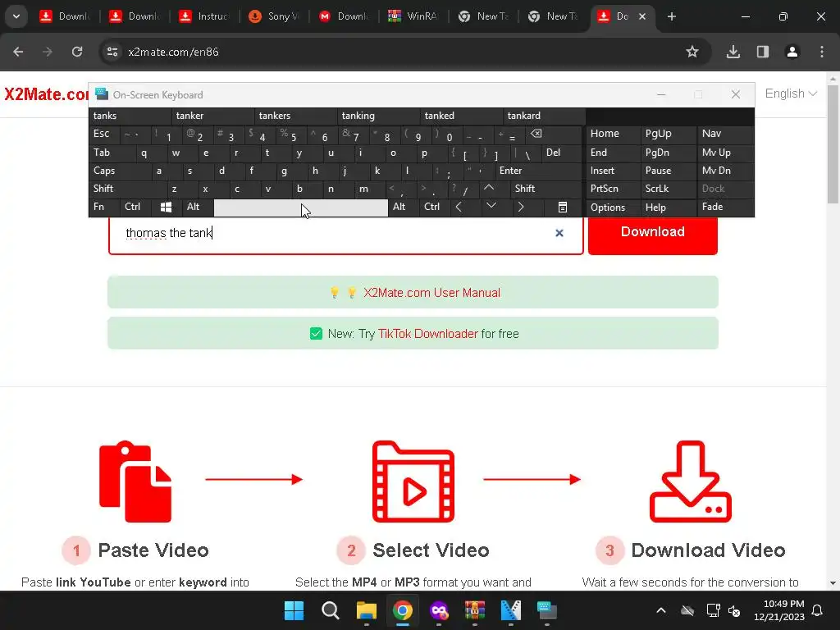Switch to the Sony V tab
This screenshot has height=630, width=840.
(x=274, y=16)
